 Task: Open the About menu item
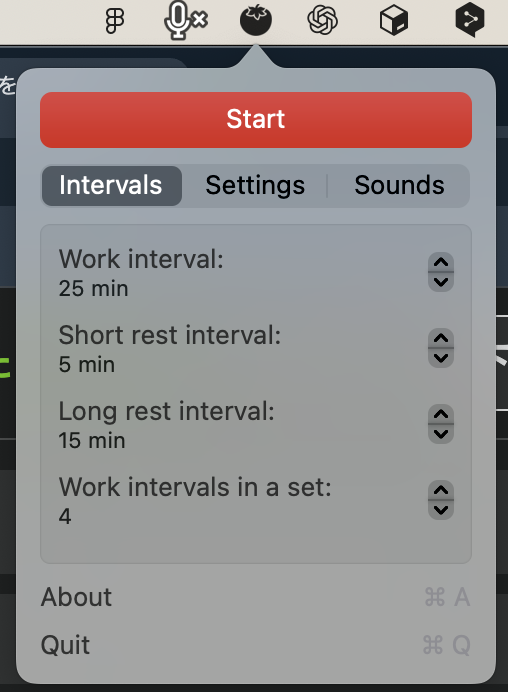point(256,597)
